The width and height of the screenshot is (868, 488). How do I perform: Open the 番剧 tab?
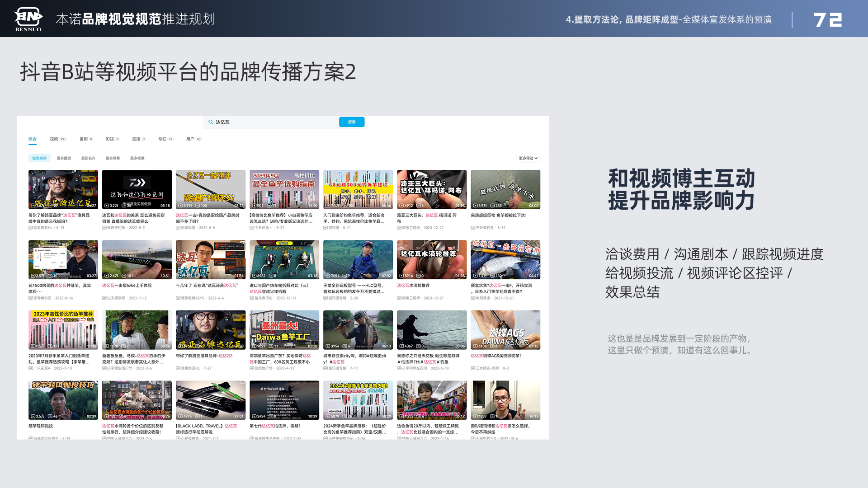click(x=86, y=139)
